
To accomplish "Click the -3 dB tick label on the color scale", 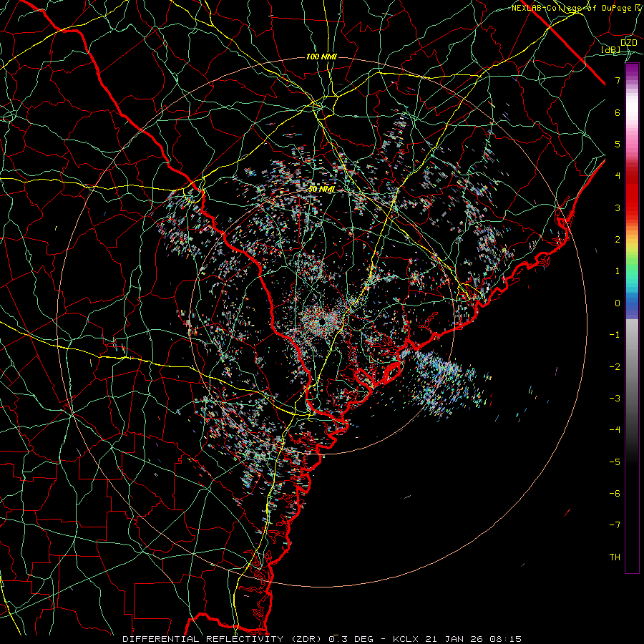I will pyautogui.click(x=615, y=399).
